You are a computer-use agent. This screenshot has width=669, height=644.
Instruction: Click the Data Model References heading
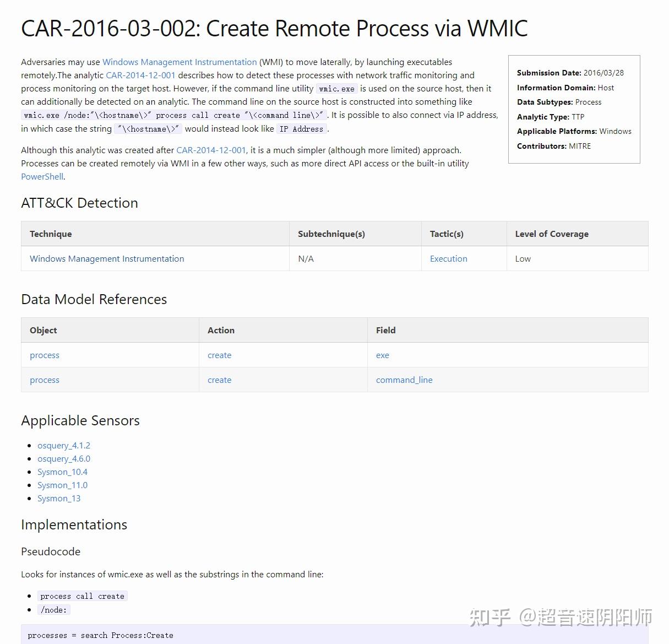click(94, 300)
